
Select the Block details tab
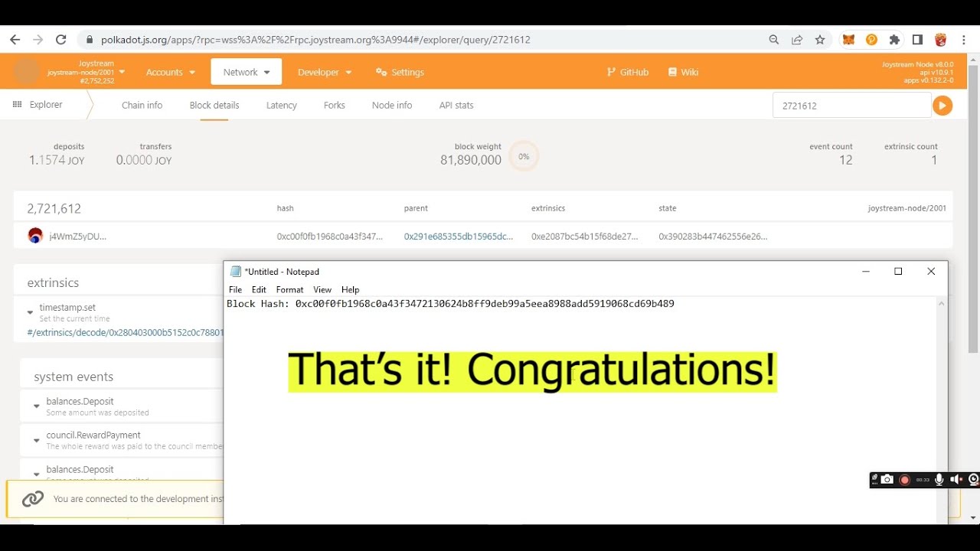[x=214, y=105]
